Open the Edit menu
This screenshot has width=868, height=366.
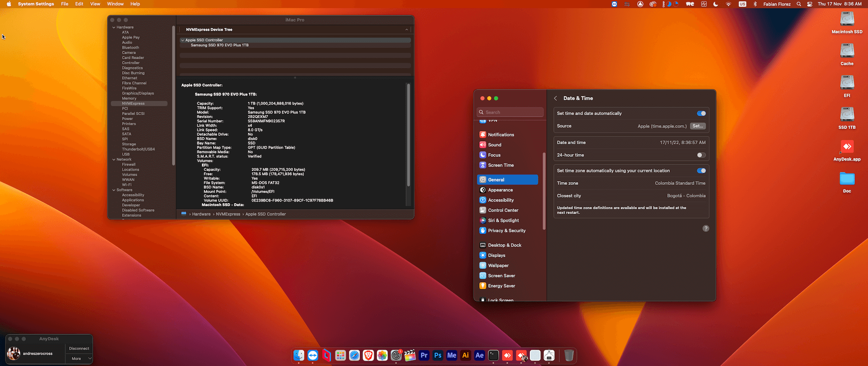click(79, 4)
